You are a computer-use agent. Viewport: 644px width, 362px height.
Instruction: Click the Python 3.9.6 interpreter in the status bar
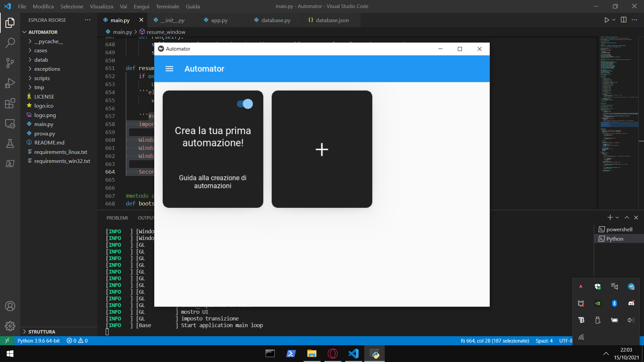(x=38, y=341)
